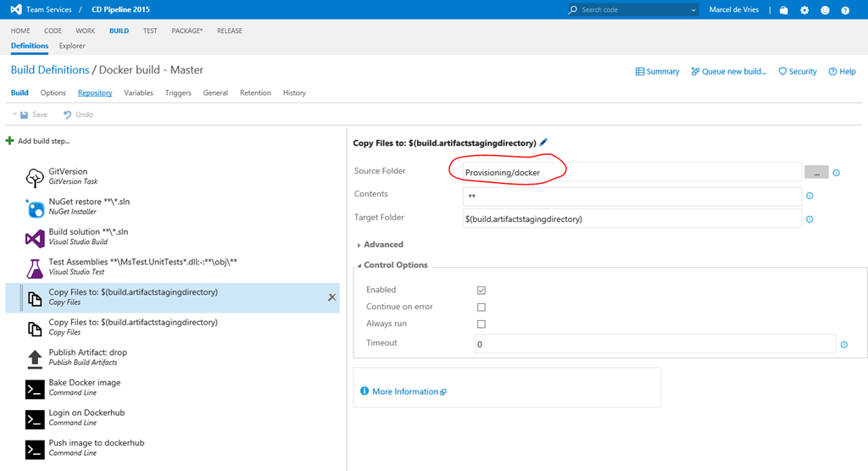Switch to the Variables tab
868x471 pixels.
click(138, 93)
